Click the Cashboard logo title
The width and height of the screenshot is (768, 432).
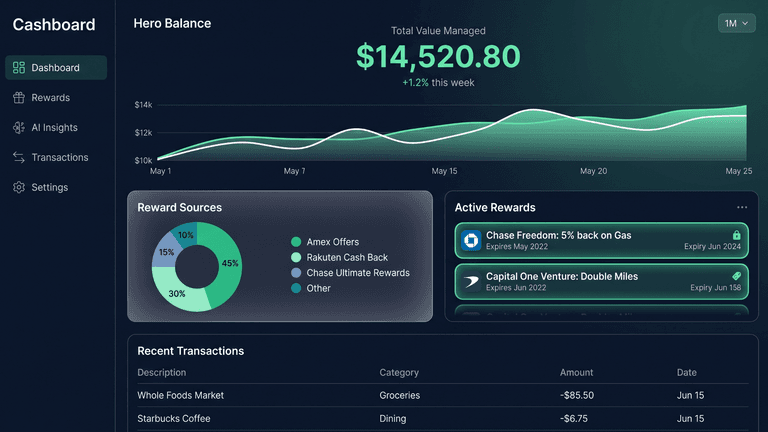click(54, 24)
